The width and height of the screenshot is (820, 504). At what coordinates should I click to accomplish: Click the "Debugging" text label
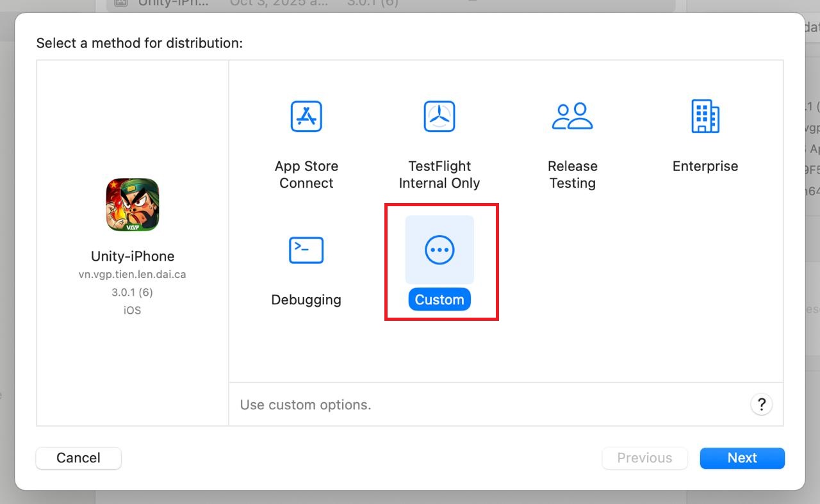[x=306, y=300]
